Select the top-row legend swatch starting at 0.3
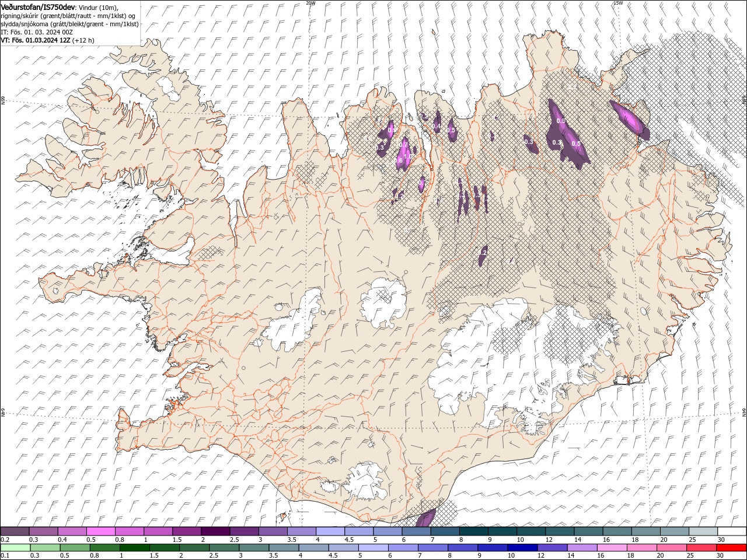The width and height of the screenshot is (747, 560). coord(43,531)
